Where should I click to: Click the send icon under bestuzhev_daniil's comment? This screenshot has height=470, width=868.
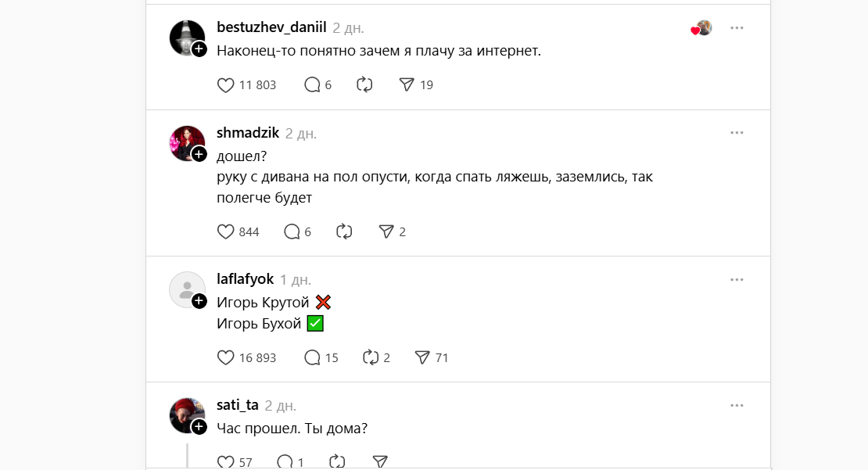pyautogui.click(x=408, y=84)
